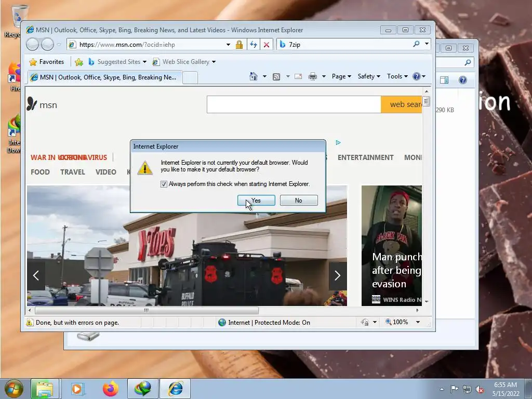Open search provider dropdown arrow
The width and height of the screenshot is (532, 399).
tap(427, 44)
